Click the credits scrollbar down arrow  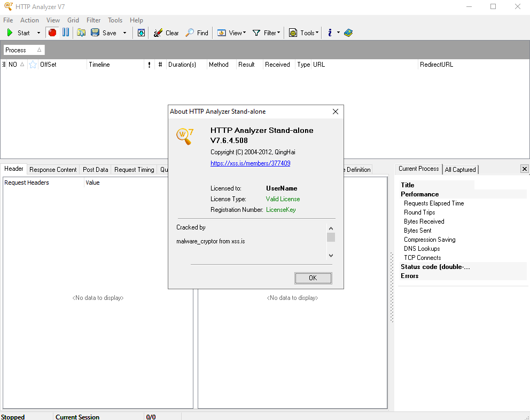point(331,255)
